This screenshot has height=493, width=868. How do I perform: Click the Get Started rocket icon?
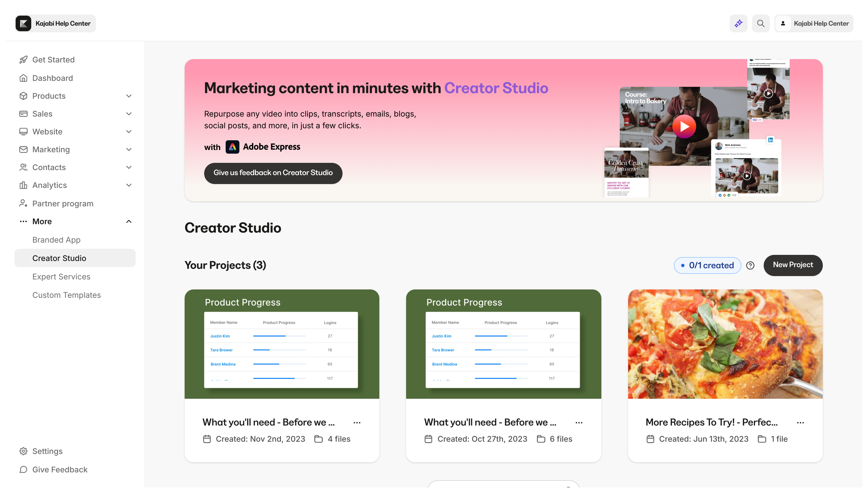click(x=23, y=60)
